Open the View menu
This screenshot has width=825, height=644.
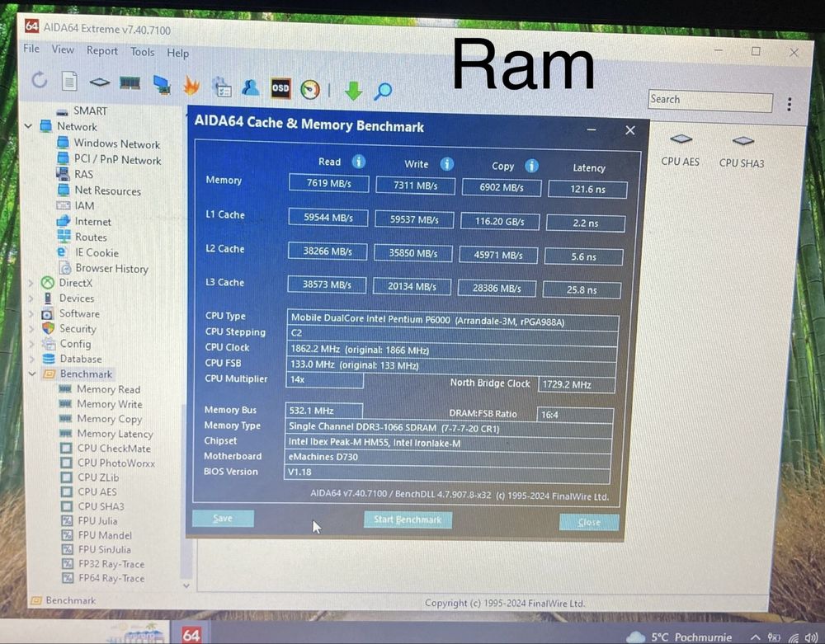pos(63,49)
